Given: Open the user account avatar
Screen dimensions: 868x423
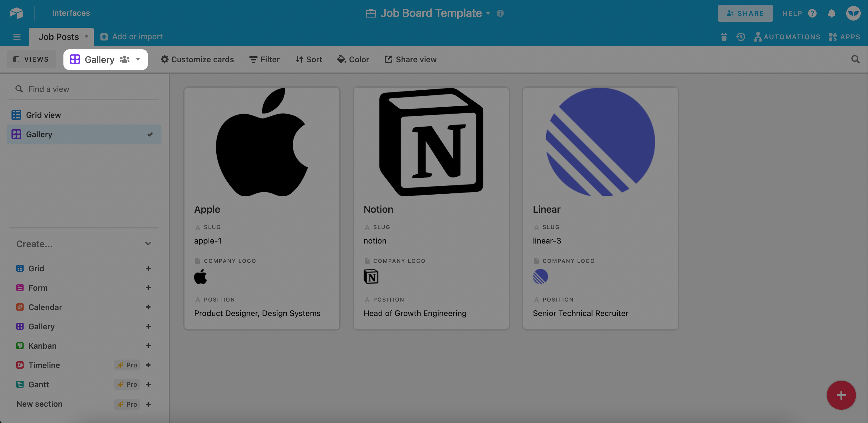Looking at the screenshot, I should click(x=853, y=13).
